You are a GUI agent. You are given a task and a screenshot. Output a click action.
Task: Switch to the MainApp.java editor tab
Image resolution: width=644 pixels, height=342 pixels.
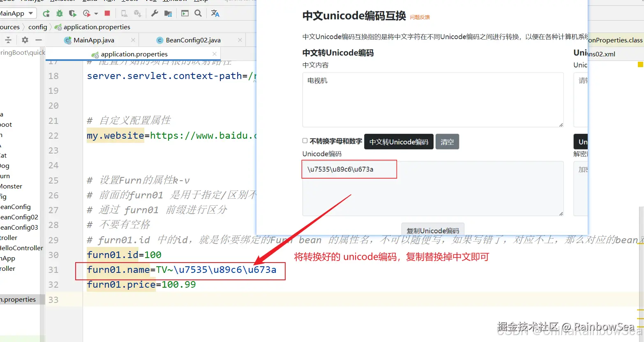click(94, 40)
